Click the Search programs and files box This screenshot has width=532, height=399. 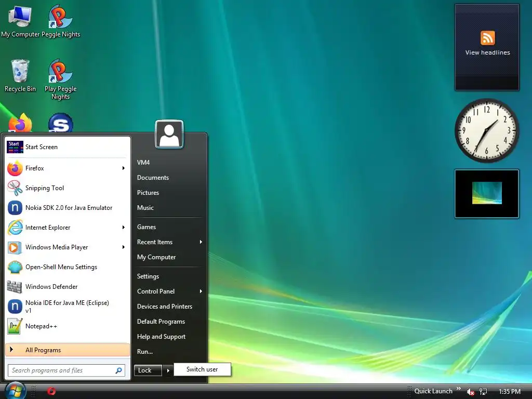coord(66,370)
